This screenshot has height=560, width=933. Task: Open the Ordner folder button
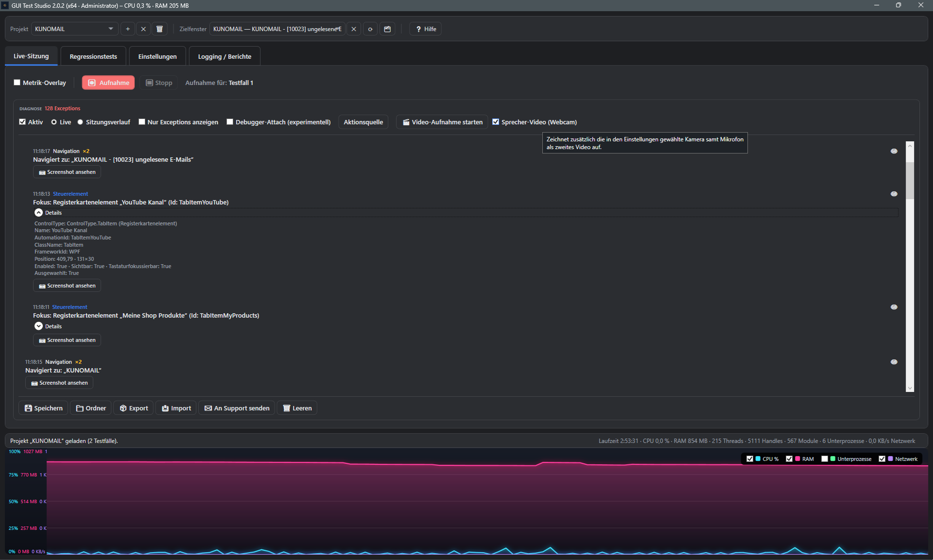91,408
